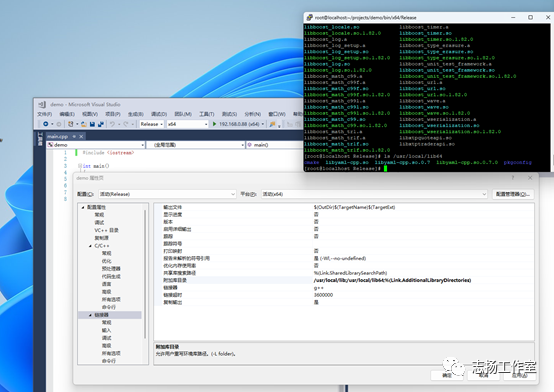Viewport: 554px width, 392px height.
Task: Maximize the PuTTY terminal window
Action: pos(530,17)
